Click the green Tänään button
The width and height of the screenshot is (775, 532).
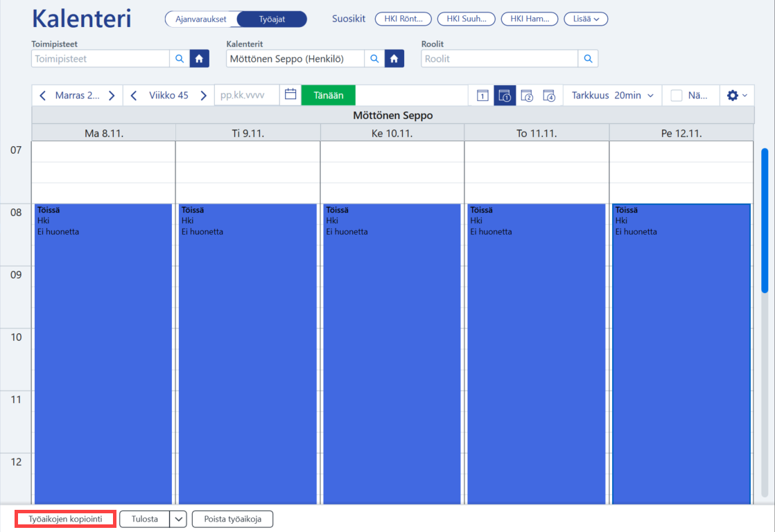[328, 96]
